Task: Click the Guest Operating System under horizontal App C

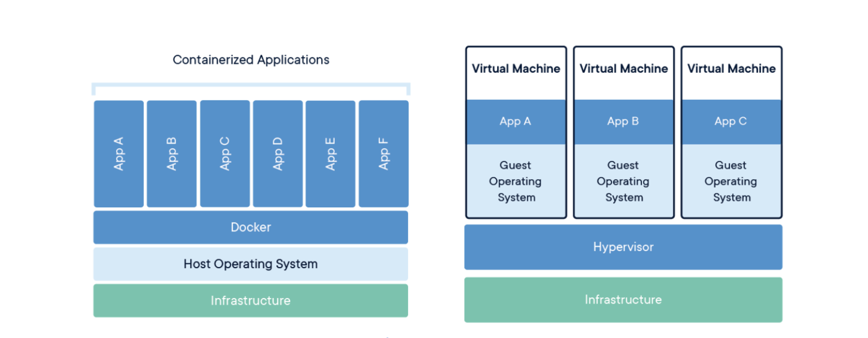Action: point(732,181)
